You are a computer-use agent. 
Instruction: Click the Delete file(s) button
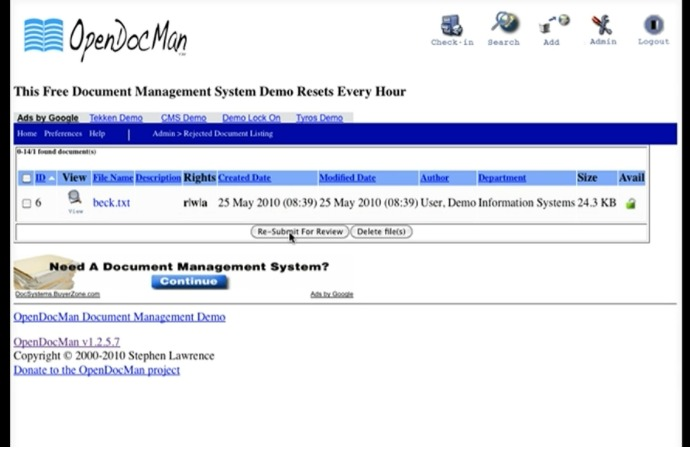pos(381,232)
